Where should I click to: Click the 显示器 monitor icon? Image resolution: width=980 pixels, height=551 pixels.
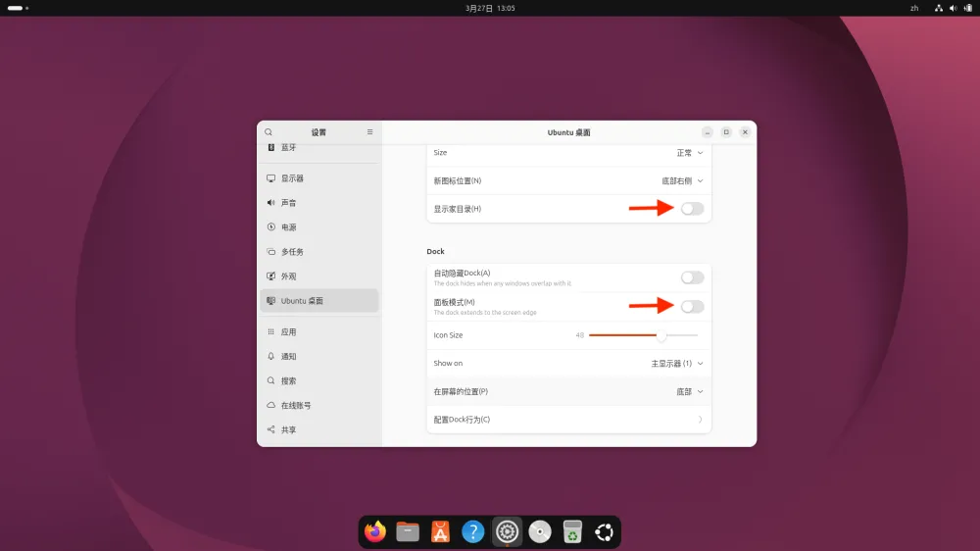pyautogui.click(x=270, y=178)
